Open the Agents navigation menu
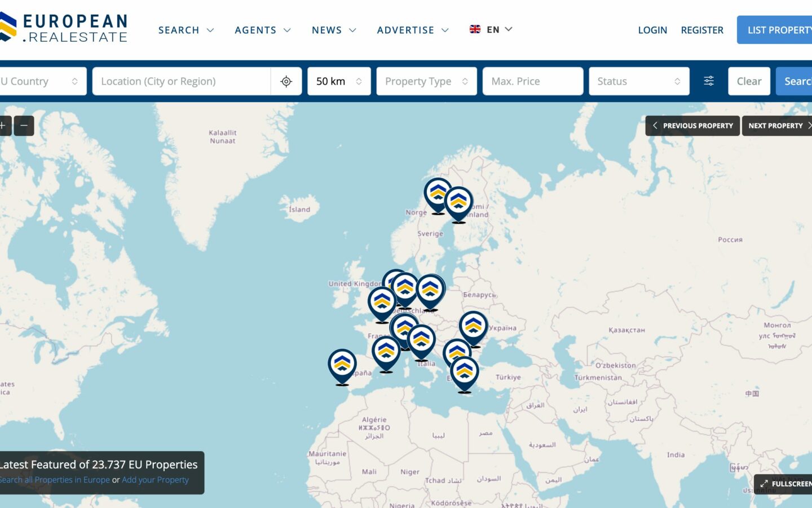Screen dimensions: 812x508 point(262,30)
